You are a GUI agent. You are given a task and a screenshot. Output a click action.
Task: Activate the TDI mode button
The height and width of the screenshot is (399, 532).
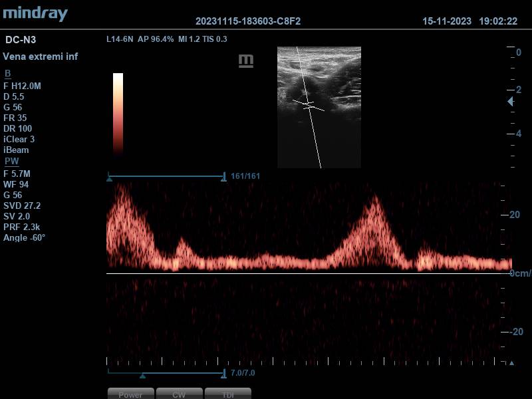coord(227,394)
